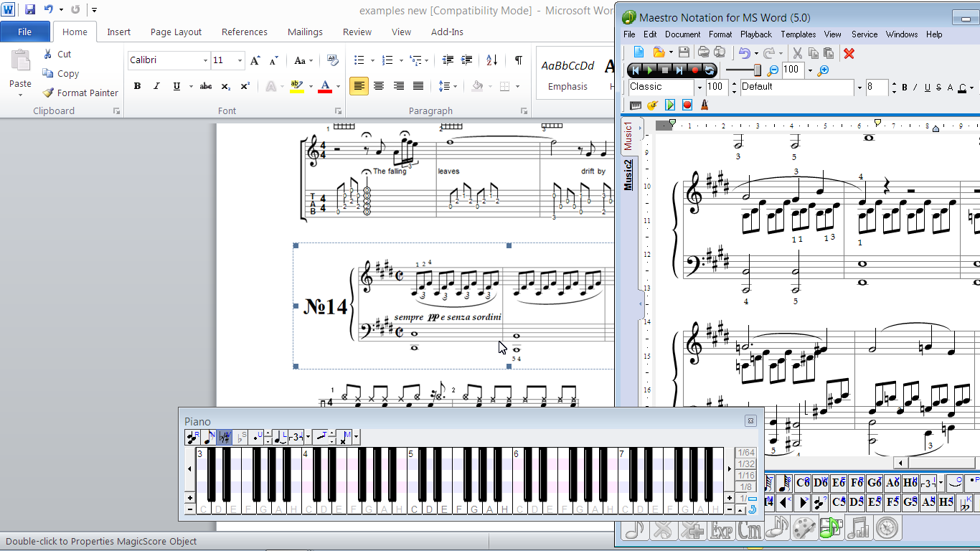The image size is (980, 551).
Task: Stop playback in Maestro transport
Action: 665,70
